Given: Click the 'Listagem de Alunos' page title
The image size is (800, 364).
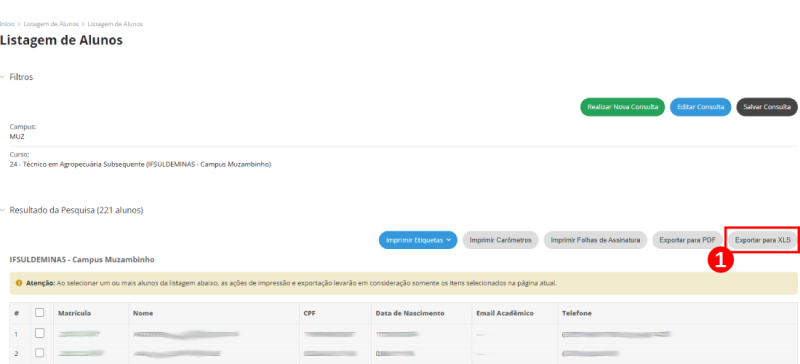Looking at the screenshot, I should pos(61,40).
